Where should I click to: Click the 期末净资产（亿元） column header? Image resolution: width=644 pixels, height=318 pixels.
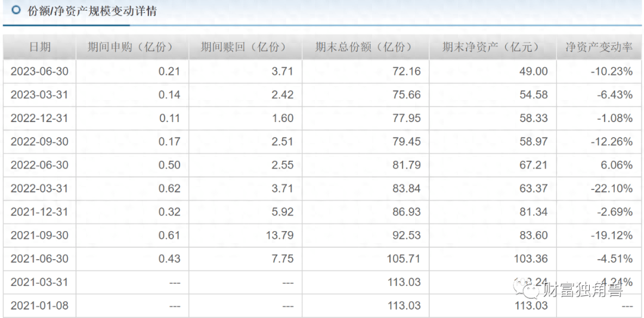click(491, 47)
